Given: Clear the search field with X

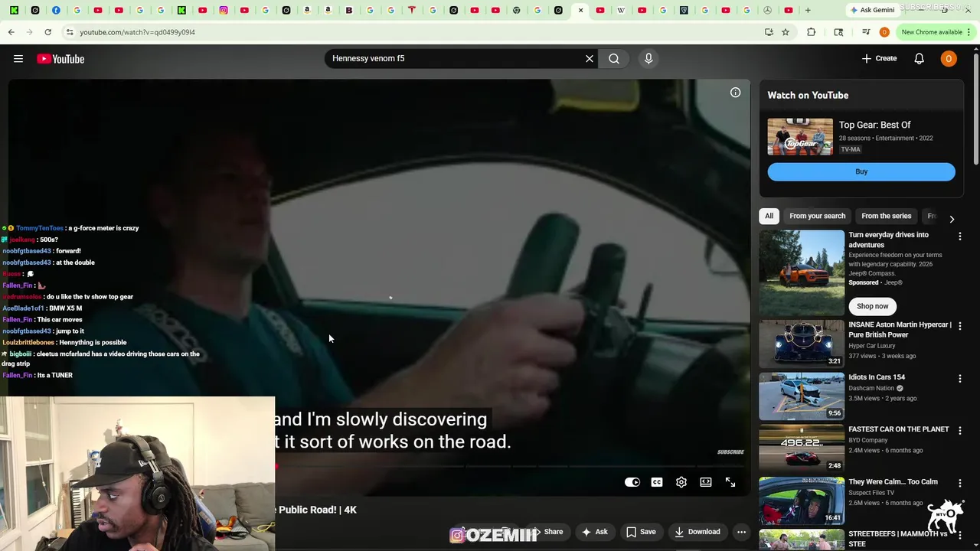Looking at the screenshot, I should [590, 58].
